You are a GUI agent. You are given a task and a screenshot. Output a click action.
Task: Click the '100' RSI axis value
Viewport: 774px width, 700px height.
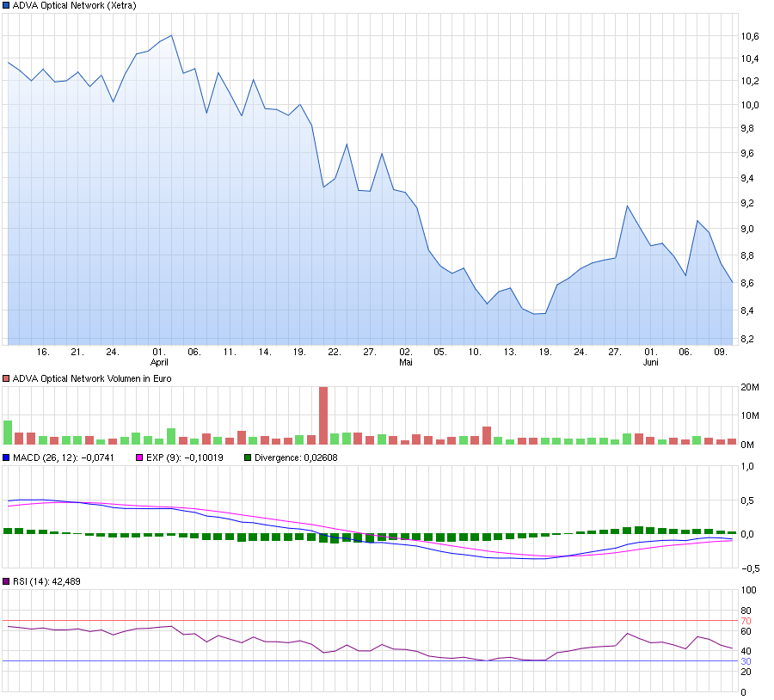(749, 590)
